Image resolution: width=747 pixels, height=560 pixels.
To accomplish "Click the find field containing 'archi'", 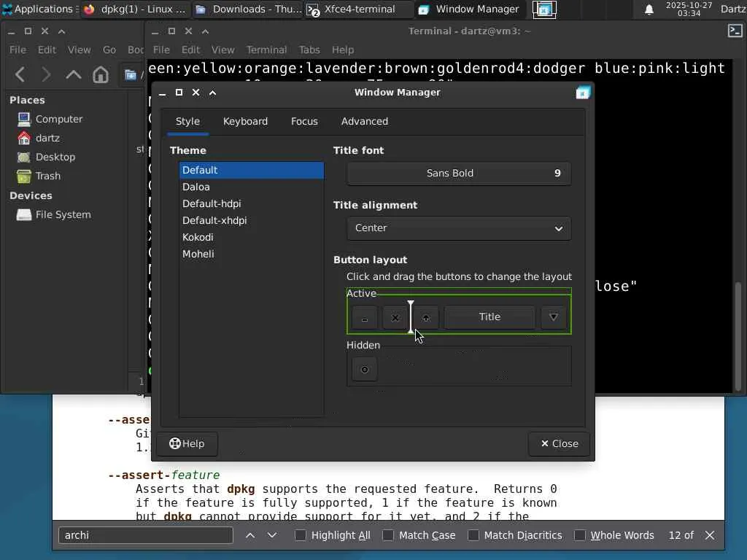I will point(146,535).
